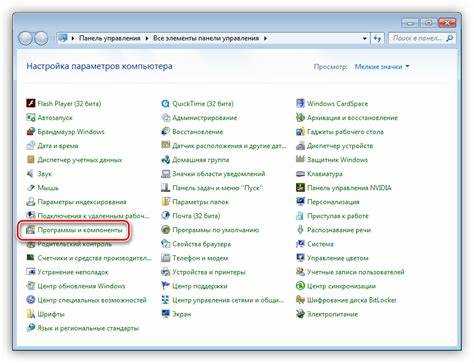Viewport: 474px width, 363px height.
Task: Open Центр специальных возможностей link
Action: click(92, 300)
